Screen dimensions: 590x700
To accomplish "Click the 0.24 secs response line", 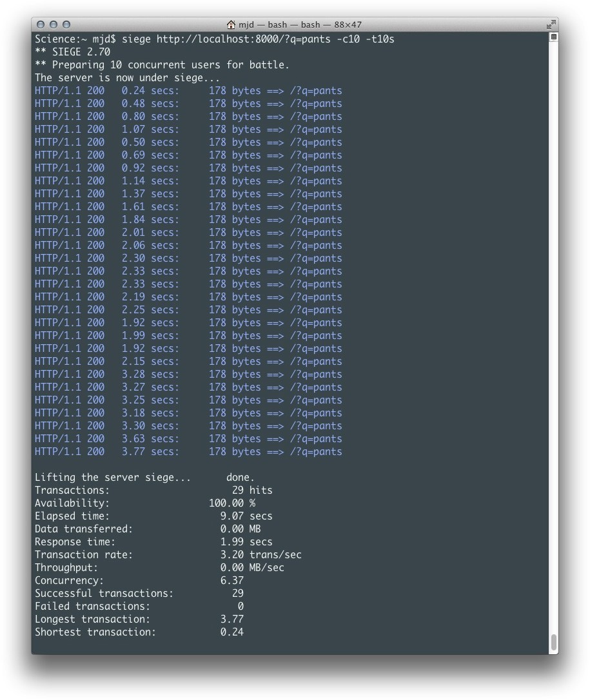I will pyautogui.click(x=188, y=91).
